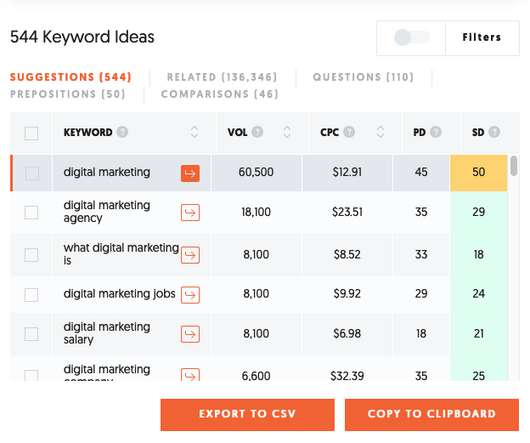Open arrow icon beside what digital marketing is
The width and height of the screenshot is (530, 443).
(190, 255)
